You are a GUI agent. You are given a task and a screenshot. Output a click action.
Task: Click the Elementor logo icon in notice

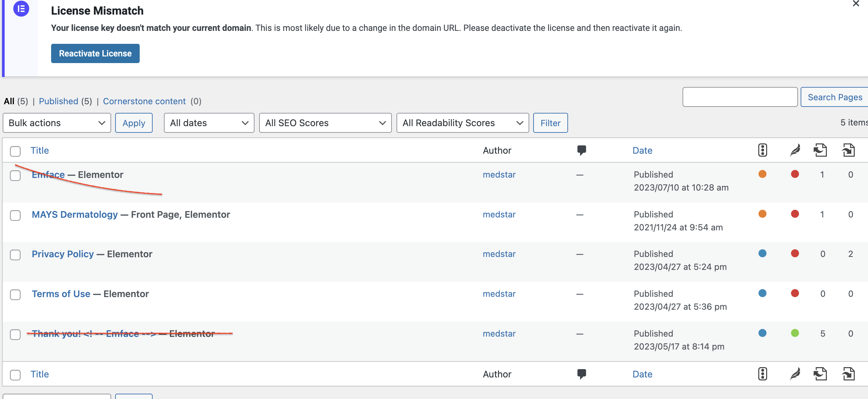(21, 8)
